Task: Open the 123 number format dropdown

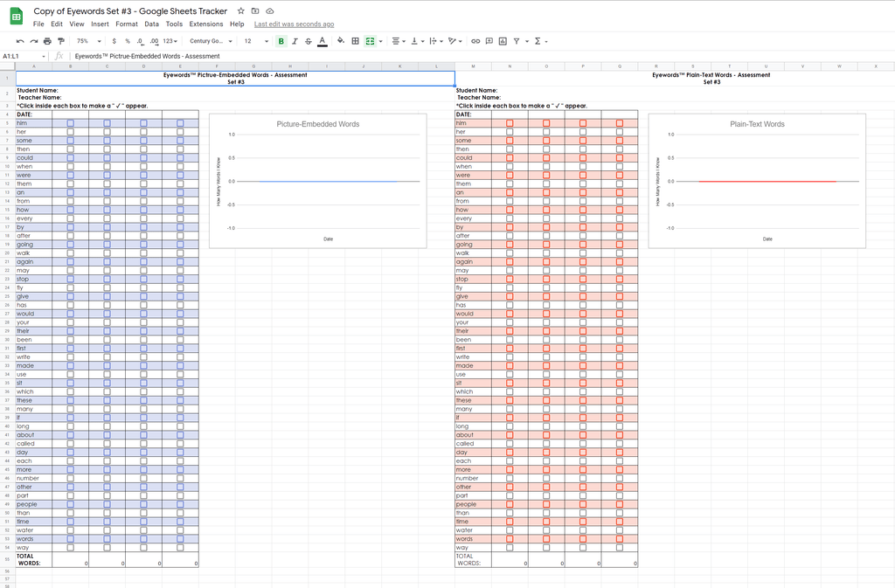Action: [x=170, y=41]
